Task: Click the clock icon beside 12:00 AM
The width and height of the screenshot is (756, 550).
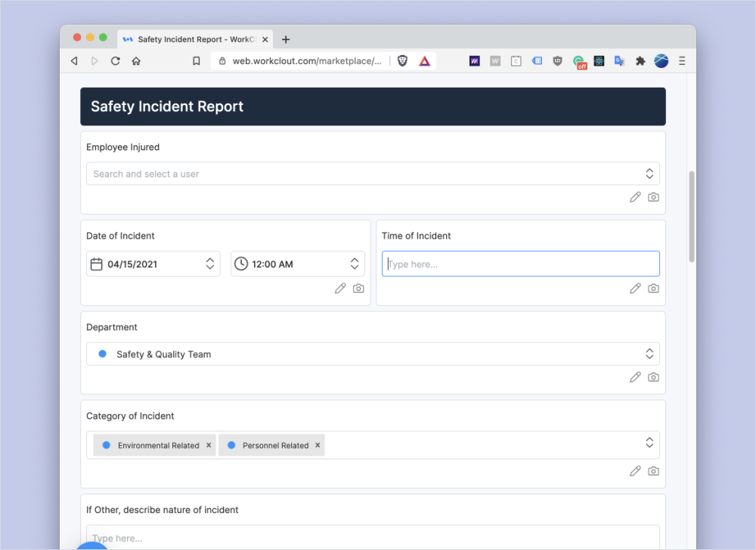Action: [x=240, y=264]
